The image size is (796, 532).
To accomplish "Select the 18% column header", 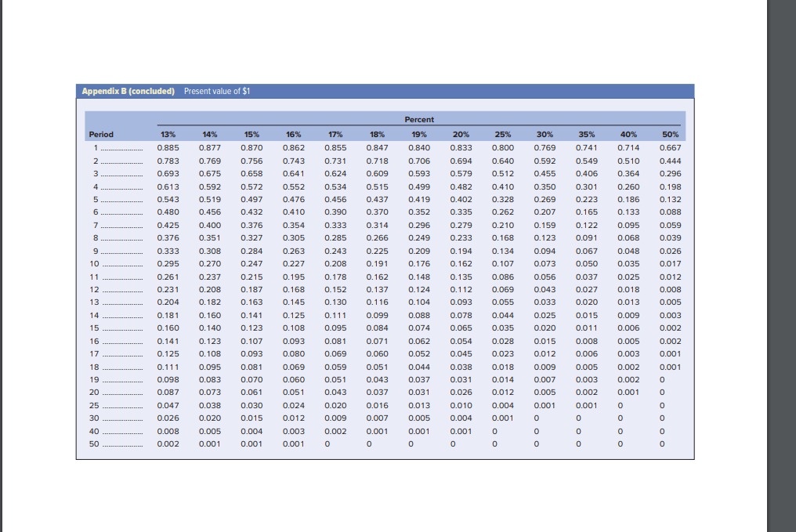I will click(377, 135).
